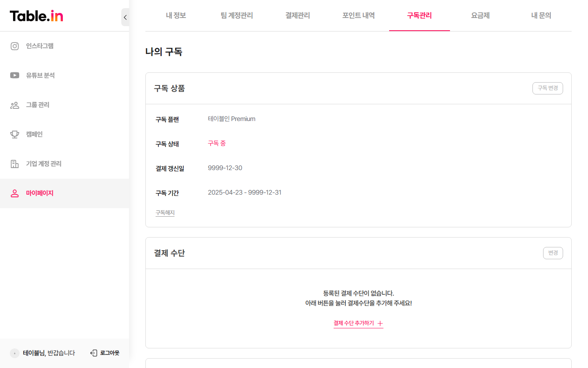Click the 구독해지 link

[165, 213]
